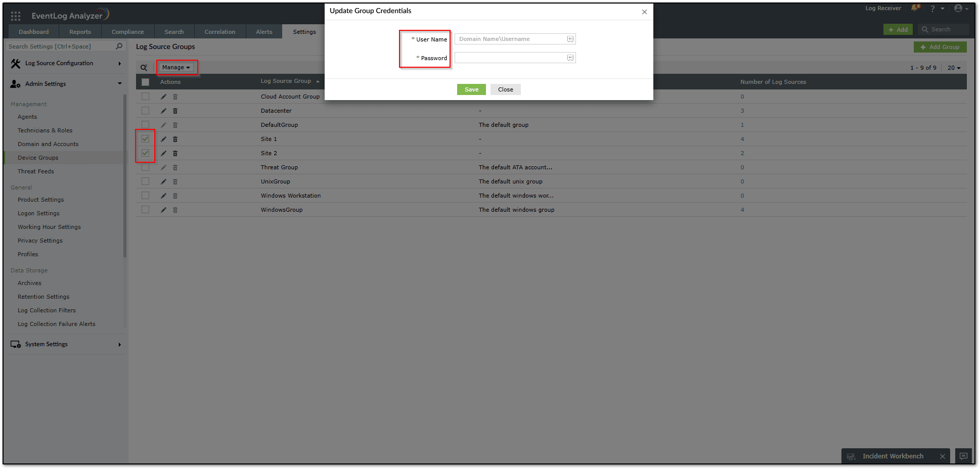Toggle the select-all header checkbox

[x=146, y=82]
